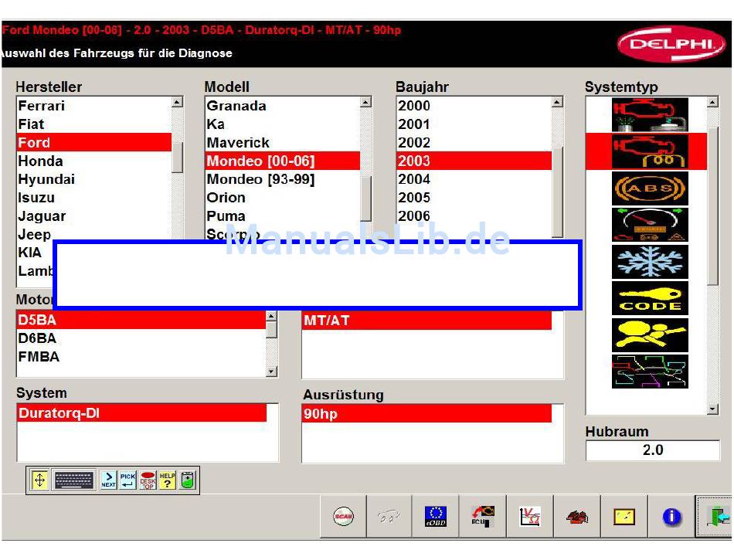
Task: Select the 90hp Ausrüstung entry
Action: [426, 413]
